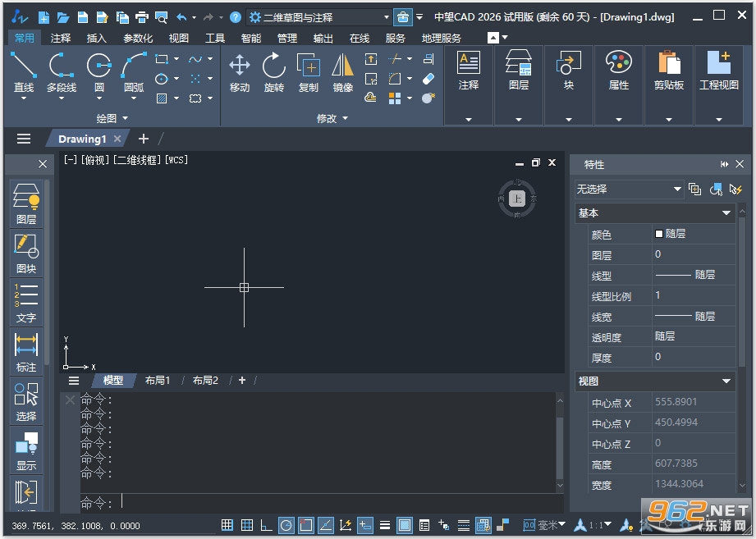This screenshot has width=756, height=539.
Task: Click the new drawing icon in quick access
Action: point(44,17)
